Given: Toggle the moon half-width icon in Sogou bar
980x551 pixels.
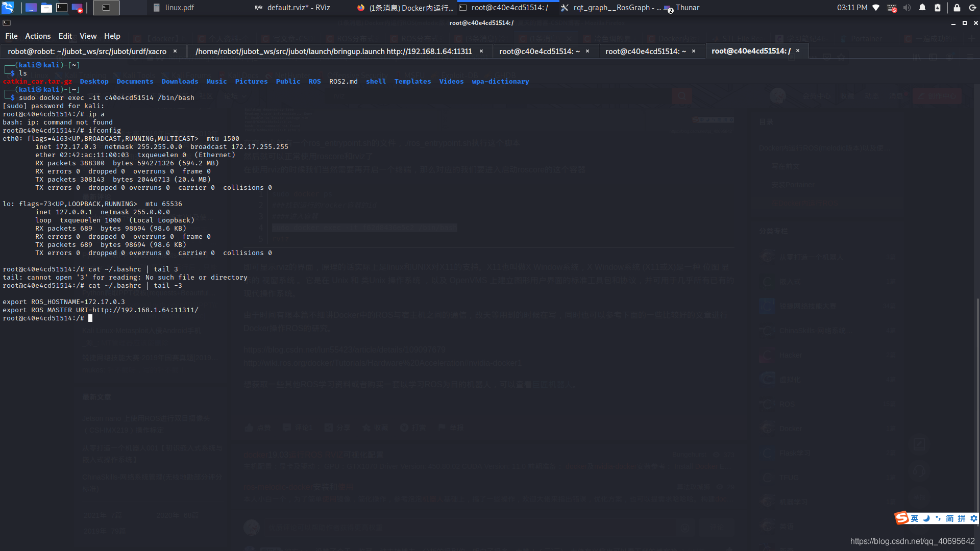Looking at the screenshot, I should [926, 518].
